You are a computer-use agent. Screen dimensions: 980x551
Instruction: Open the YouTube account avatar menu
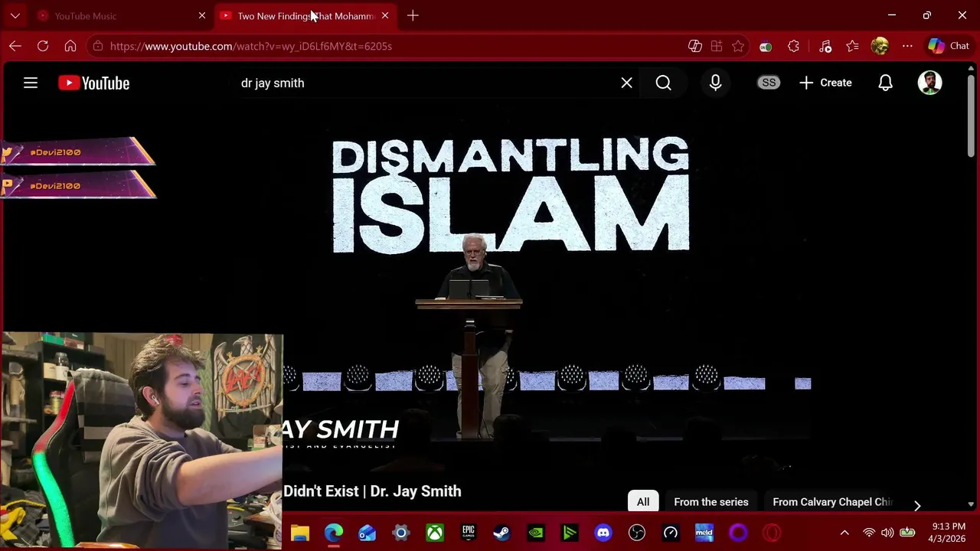[x=929, y=83]
